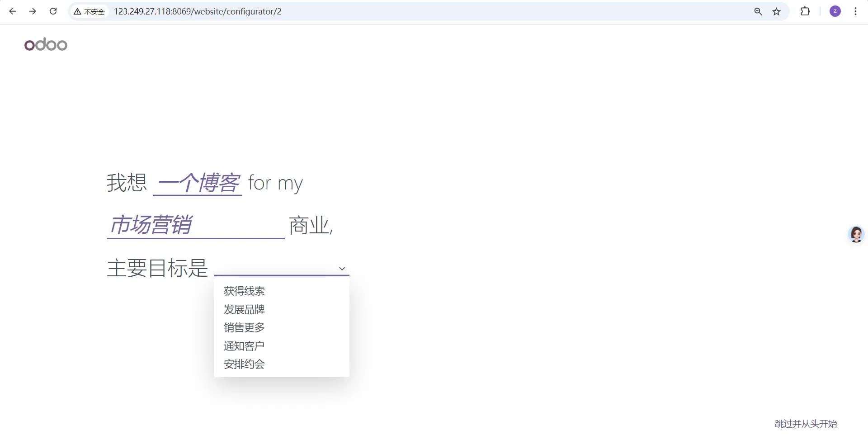868x440 pixels.
Task: Select the 销售更多 option
Action: pos(244,327)
